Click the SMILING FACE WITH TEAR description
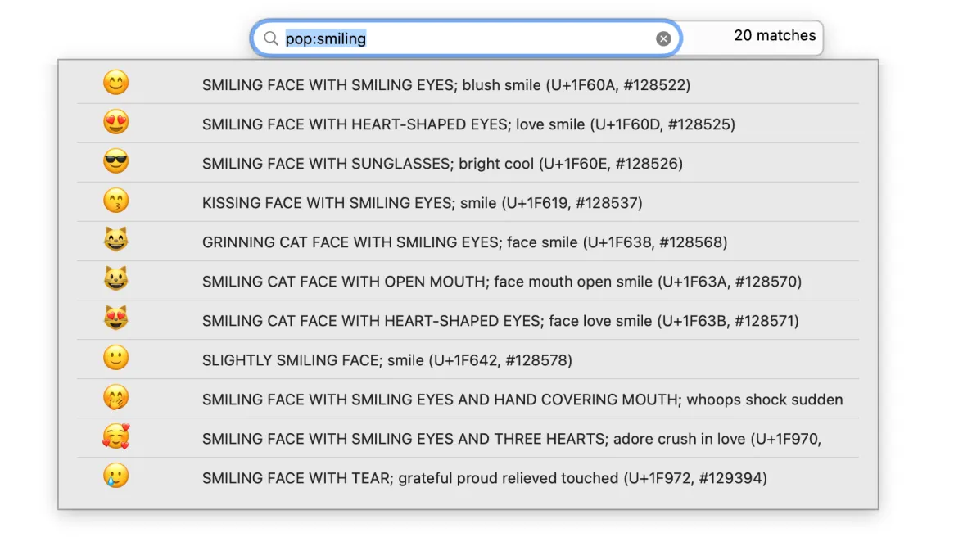Screen dimensions: 954x560 pyautogui.click(x=484, y=478)
